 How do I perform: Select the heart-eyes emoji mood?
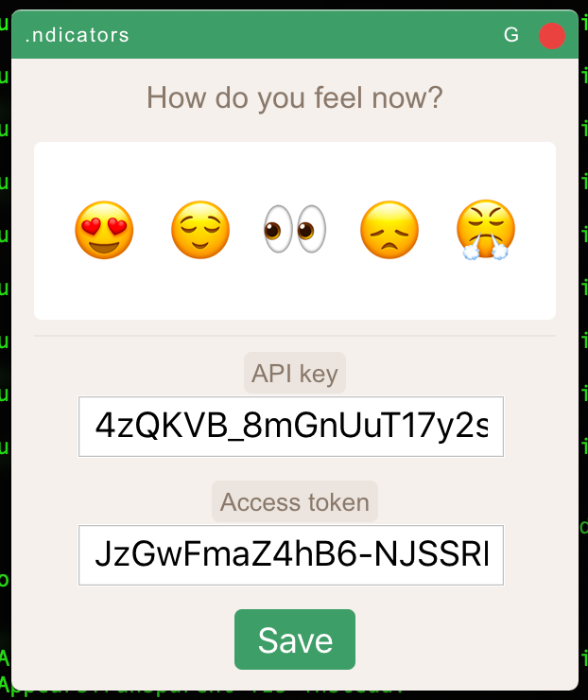pyautogui.click(x=104, y=230)
